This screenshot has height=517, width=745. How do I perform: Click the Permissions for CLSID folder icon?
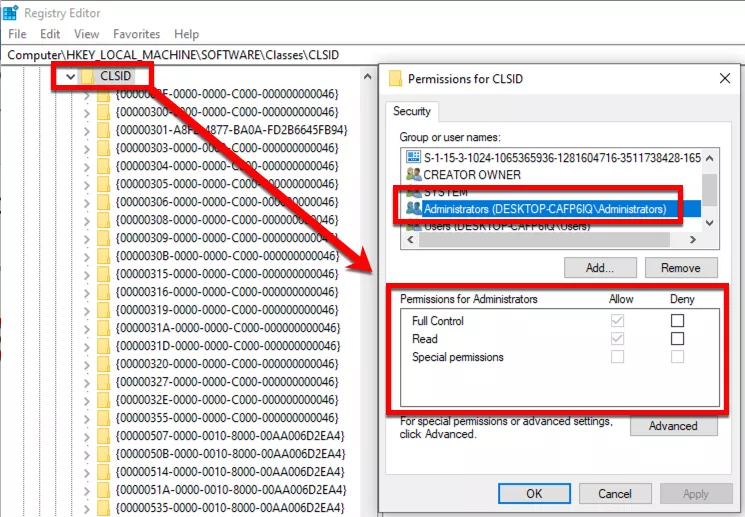click(x=395, y=78)
